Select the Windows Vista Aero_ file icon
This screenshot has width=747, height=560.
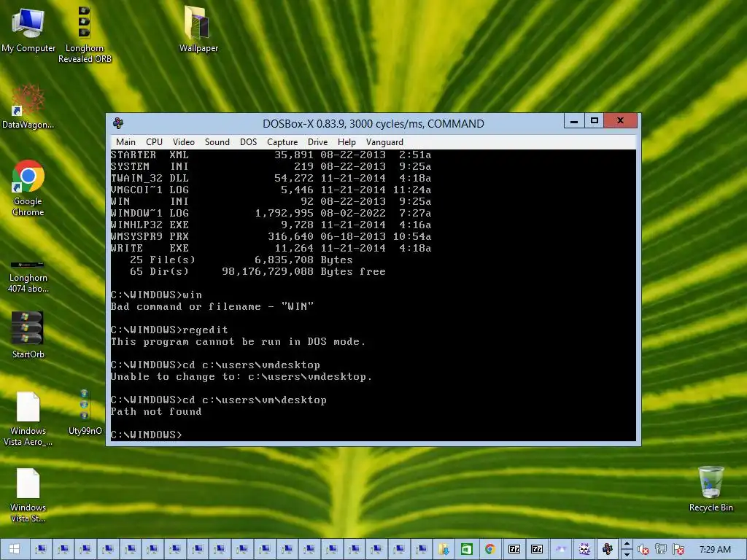[28, 418]
